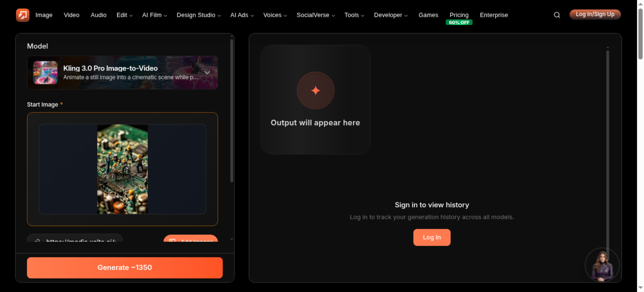
Task: Go to the Video section
Action: click(x=71, y=15)
